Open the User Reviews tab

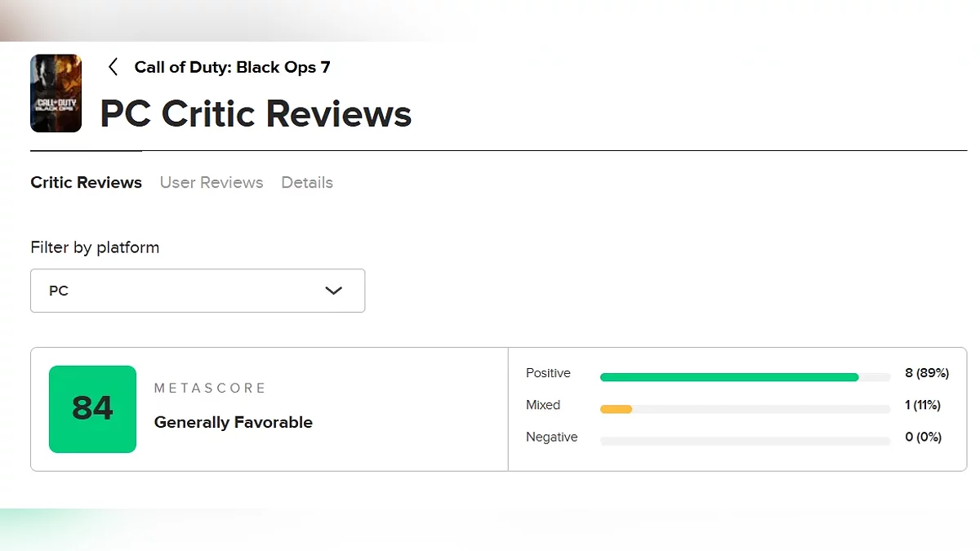point(212,183)
